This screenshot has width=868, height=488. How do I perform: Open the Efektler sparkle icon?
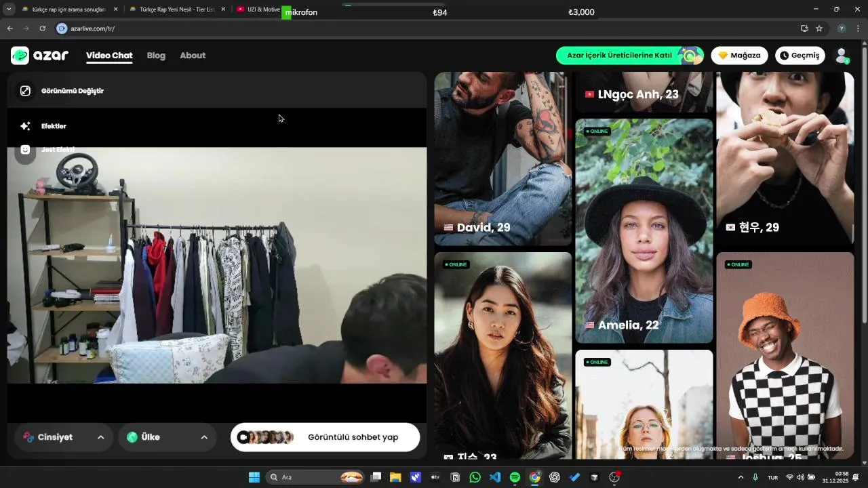pos(25,126)
